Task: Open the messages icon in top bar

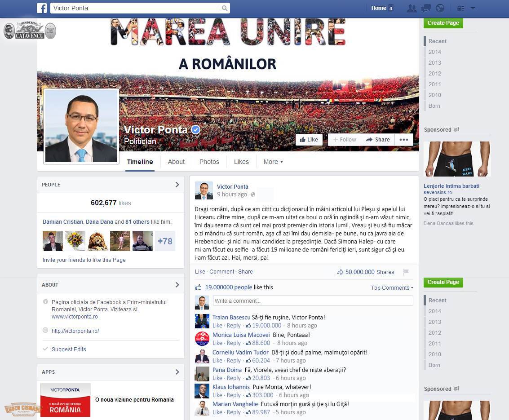Action: click(426, 8)
